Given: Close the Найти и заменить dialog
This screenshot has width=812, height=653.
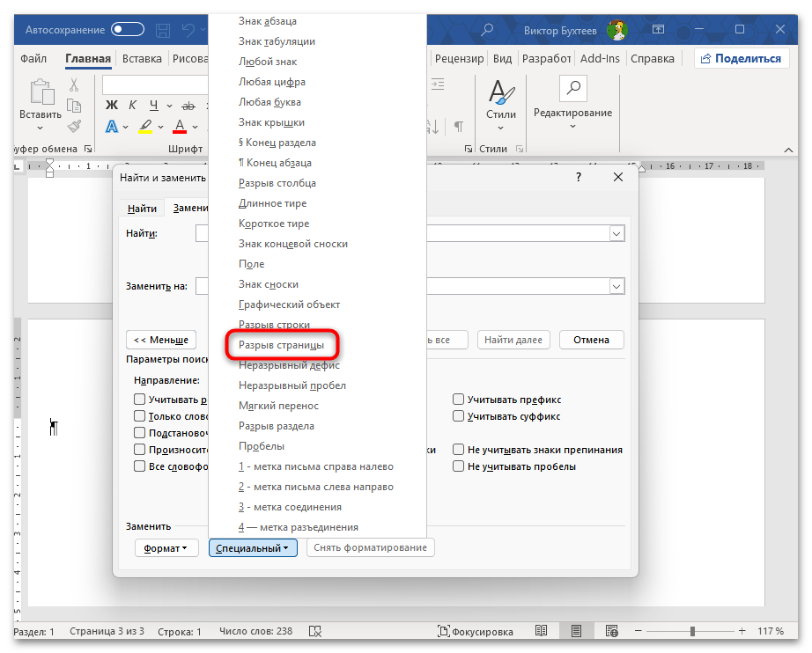Looking at the screenshot, I should pyautogui.click(x=617, y=177).
